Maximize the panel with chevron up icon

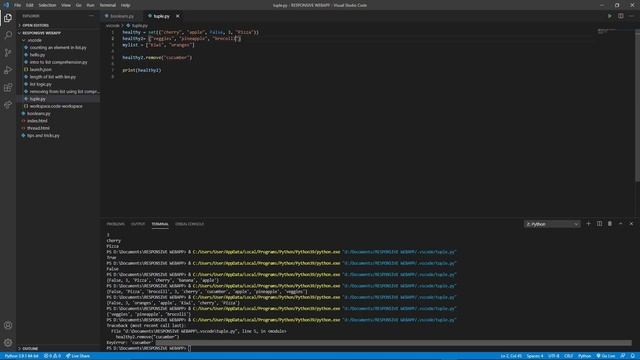tap(620, 224)
